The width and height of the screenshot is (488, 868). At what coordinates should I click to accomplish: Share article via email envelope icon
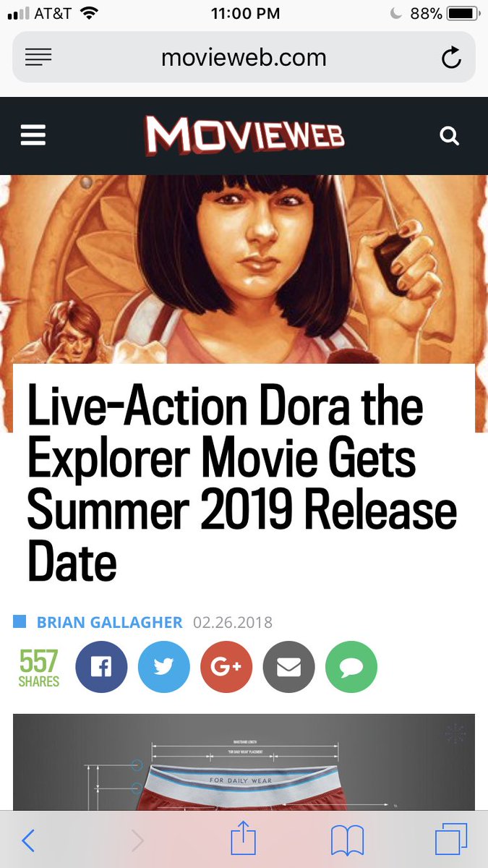[289, 667]
